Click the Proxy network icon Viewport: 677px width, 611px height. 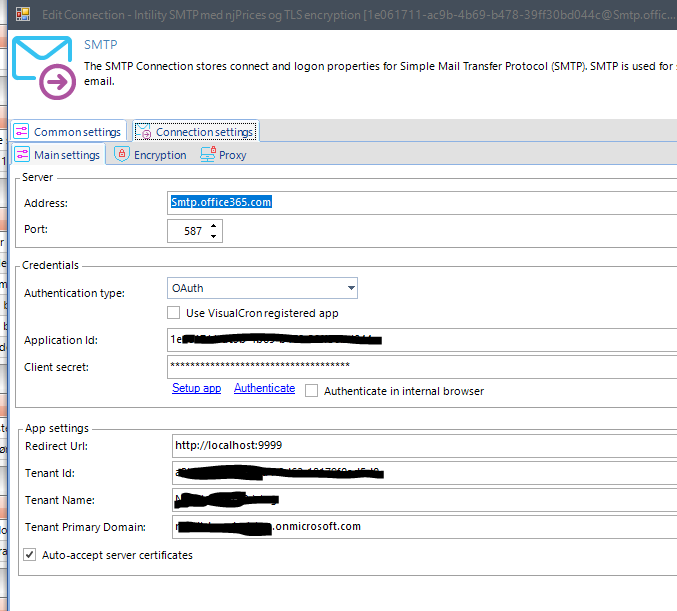click(x=208, y=155)
